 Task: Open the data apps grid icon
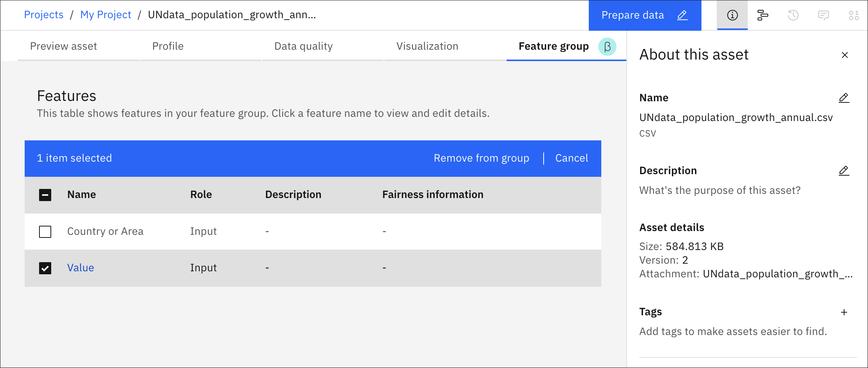click(854, 15)
